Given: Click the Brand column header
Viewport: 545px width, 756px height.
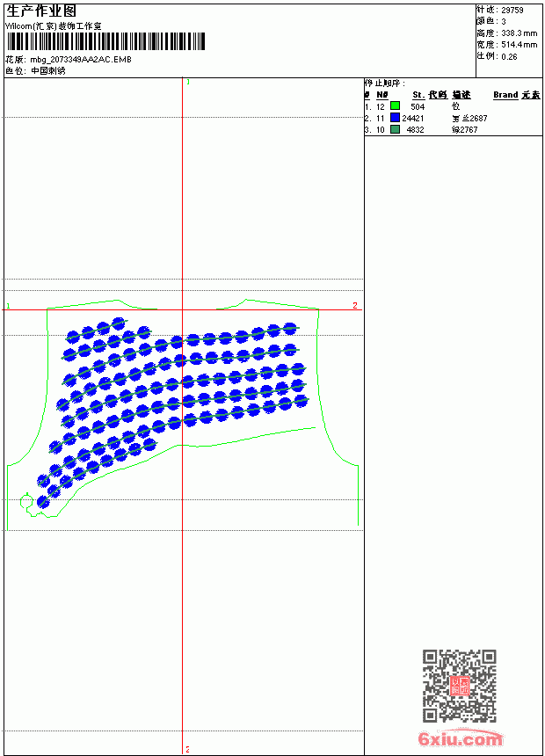Looking at the screenshot, I should pos(505,95).
